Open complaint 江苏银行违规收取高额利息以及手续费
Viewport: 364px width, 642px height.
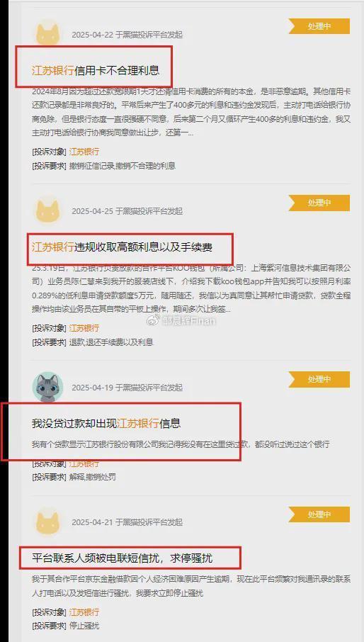[122, 247]
